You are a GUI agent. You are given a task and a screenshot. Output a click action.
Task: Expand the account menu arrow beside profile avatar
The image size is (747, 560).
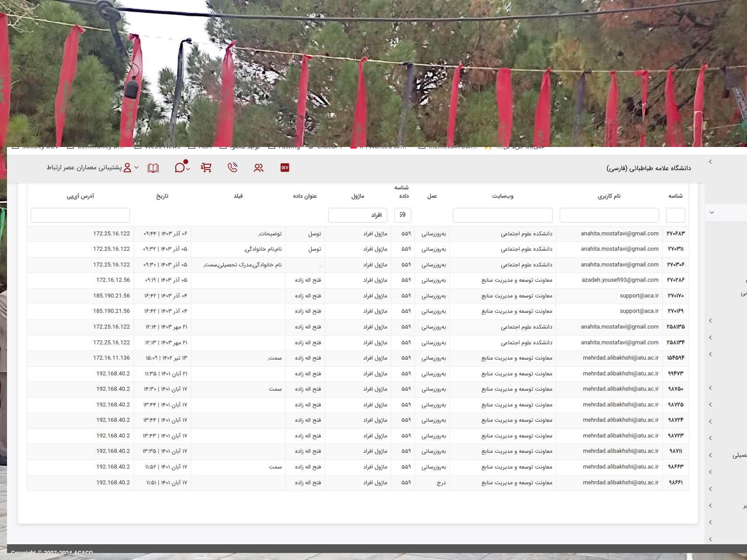click(137, 168)
